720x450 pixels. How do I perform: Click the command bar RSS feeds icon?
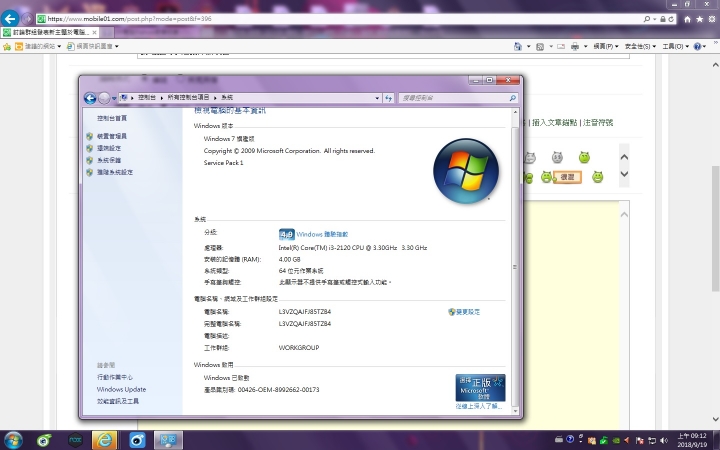tap(540, 46)
